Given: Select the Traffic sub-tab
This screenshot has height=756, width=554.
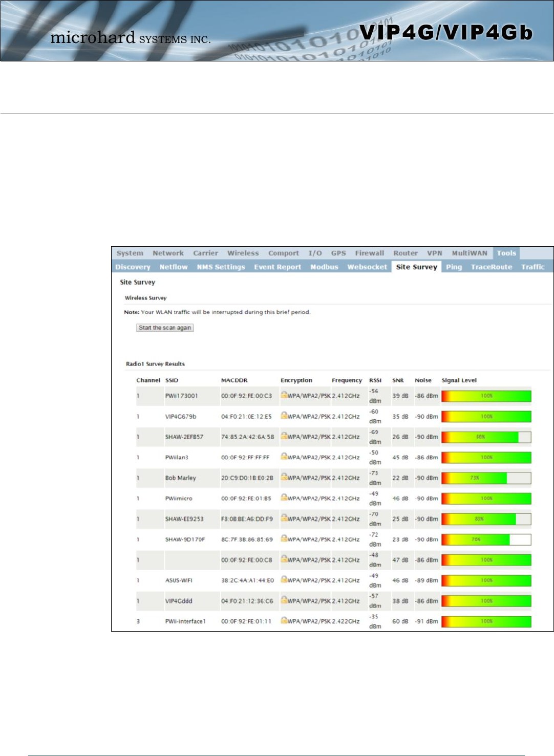Looking at the screenshot, I should [532, 267].
